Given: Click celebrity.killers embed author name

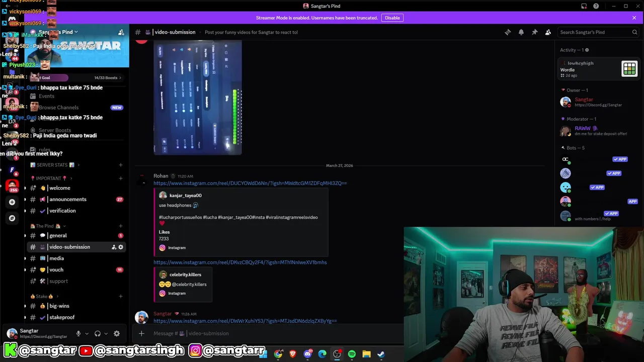Looking at the screenshot, I should click(x=185, y=275).
